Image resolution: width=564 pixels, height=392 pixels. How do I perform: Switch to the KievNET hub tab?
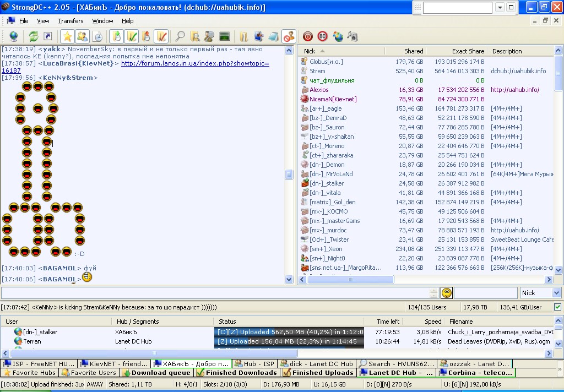pyautogui.click(x=114, y=364)
